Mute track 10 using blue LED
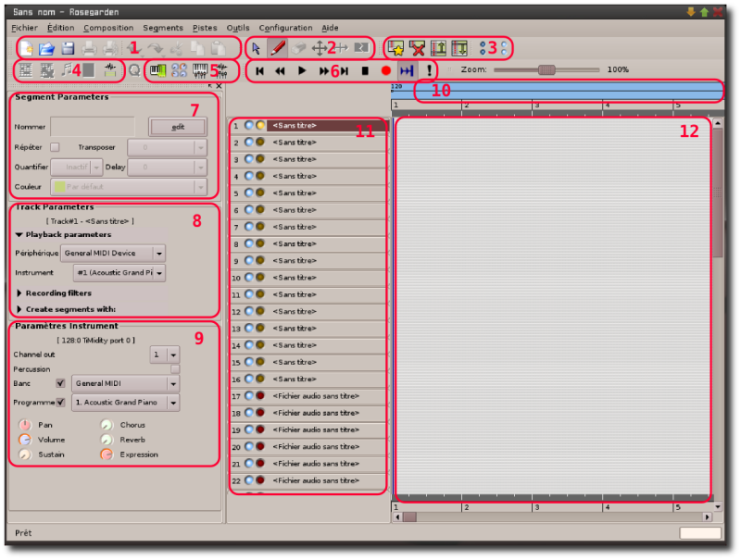This screenshot has width=741, height=560. (x=248, y=277)
